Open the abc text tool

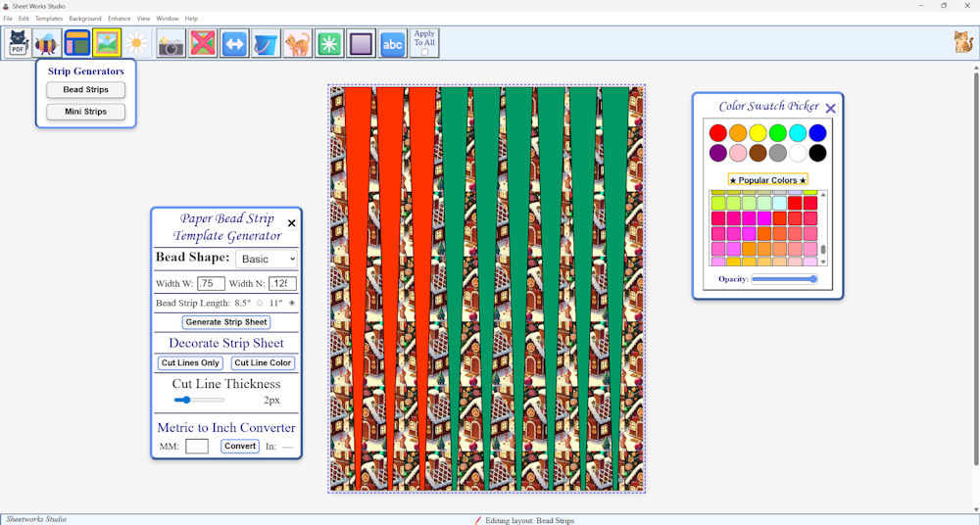pos(393,43)
